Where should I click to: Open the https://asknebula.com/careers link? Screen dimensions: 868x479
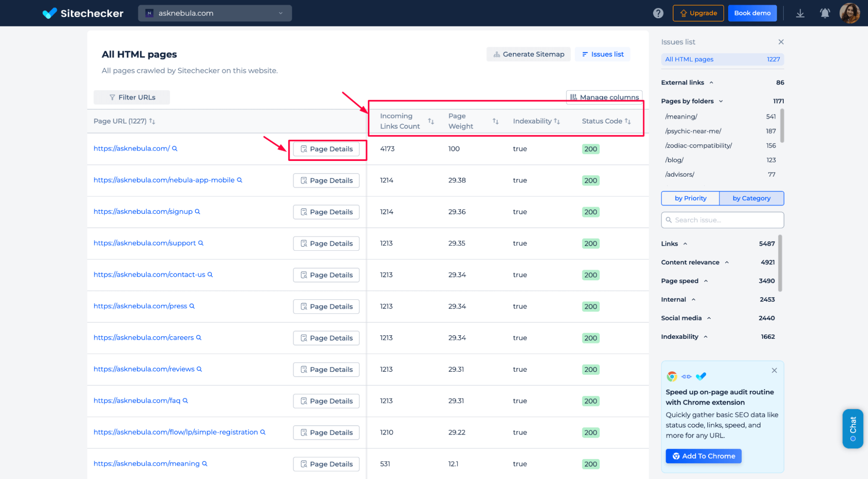click(144, 338)
